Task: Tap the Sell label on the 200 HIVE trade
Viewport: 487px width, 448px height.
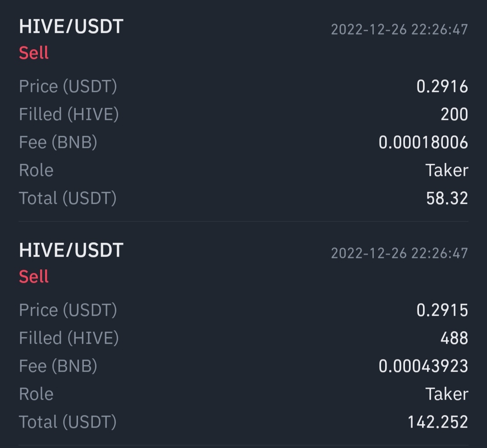Action: 34,53
